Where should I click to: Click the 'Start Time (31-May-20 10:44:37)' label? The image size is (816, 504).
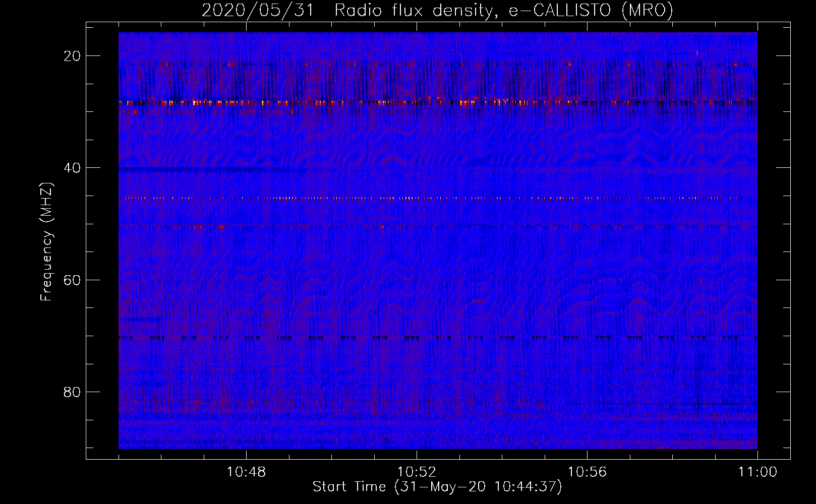pos(437,487)
